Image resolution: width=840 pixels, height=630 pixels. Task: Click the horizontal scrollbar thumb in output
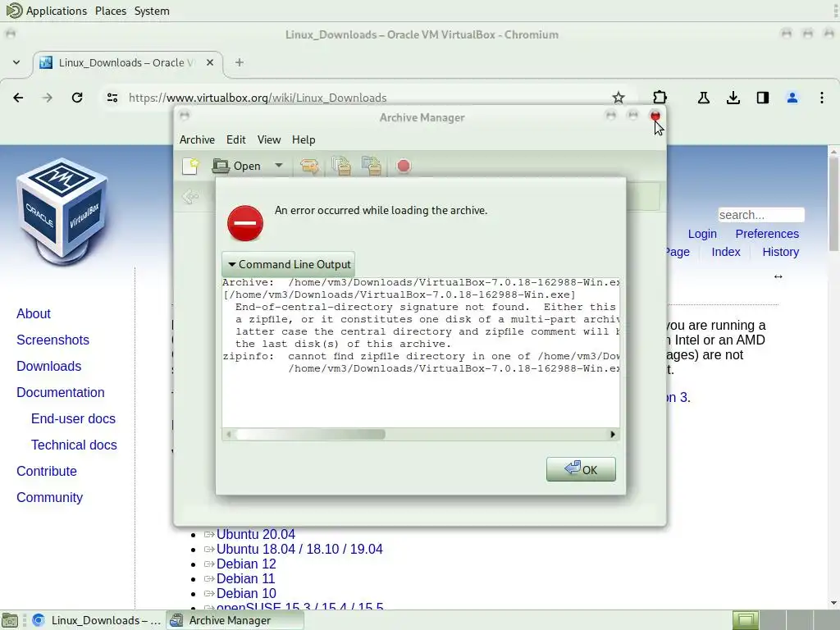(311, 435)
